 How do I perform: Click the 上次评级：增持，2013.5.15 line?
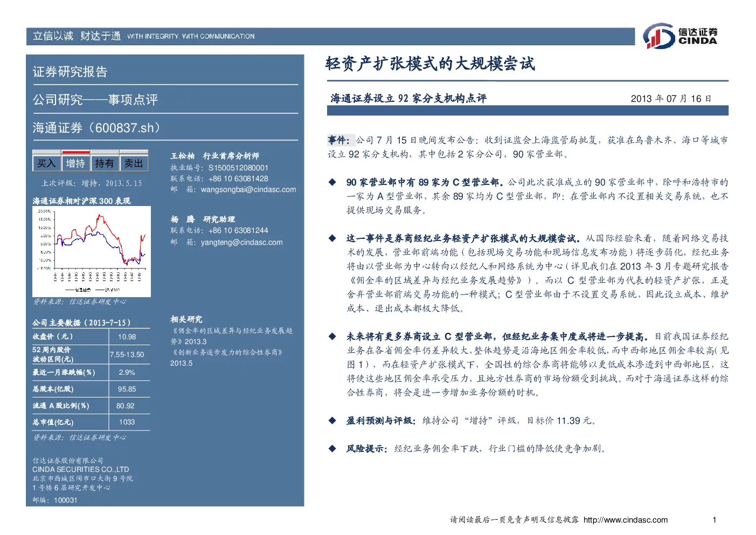click(x=92, y=183)
